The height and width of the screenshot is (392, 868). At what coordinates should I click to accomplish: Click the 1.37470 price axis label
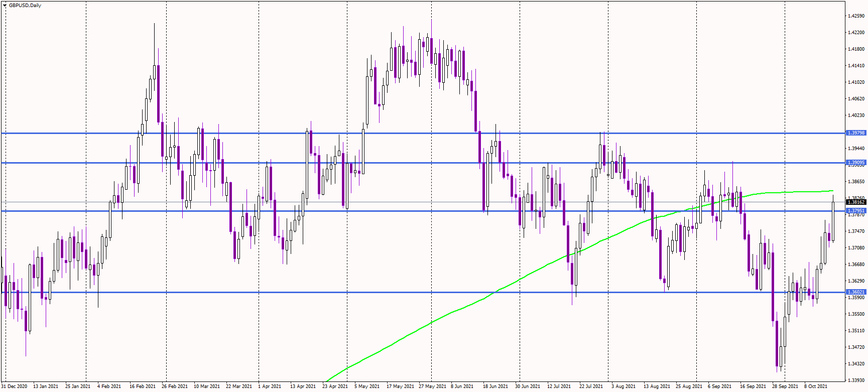point(856,231)
